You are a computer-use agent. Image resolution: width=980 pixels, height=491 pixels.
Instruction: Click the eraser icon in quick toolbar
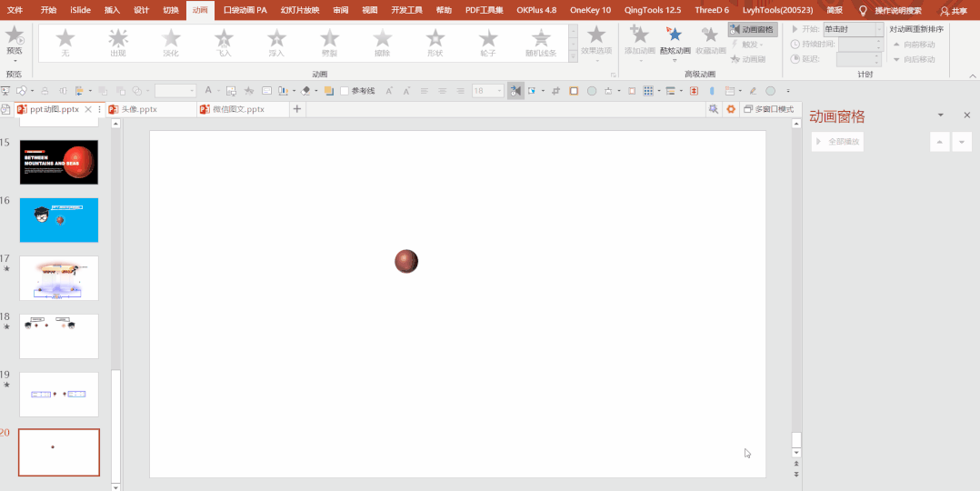coord(305,91)
